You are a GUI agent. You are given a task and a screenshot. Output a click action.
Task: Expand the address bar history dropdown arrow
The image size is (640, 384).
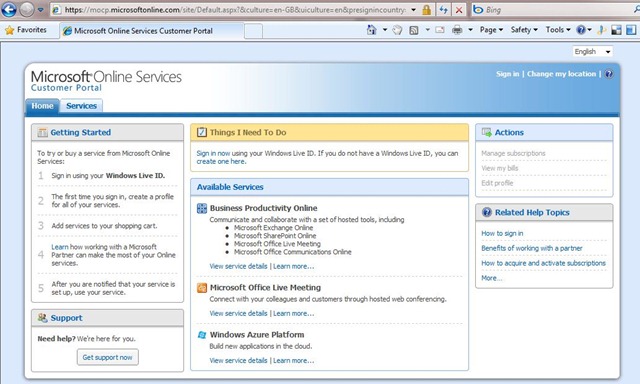click(x=413, y=10)
